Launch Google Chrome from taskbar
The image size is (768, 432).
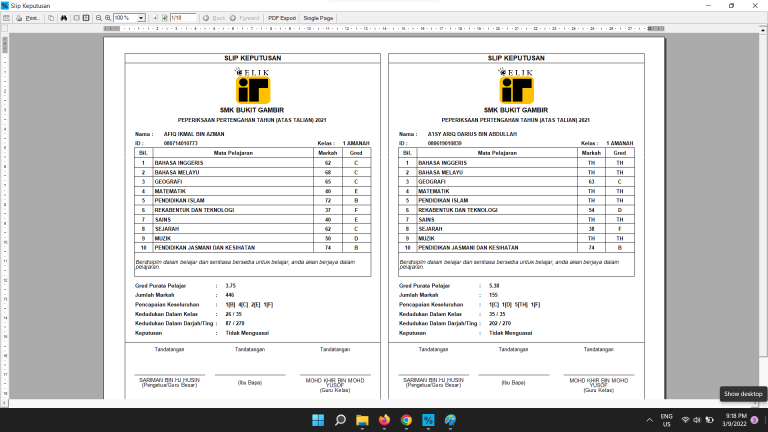(x=406, y=421)
